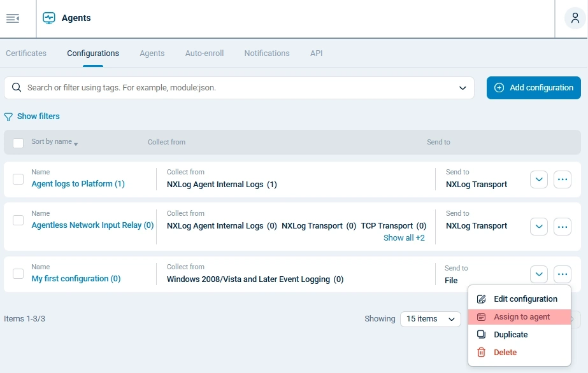Switch to the Certificates tab
588x373 pixels.
(x=25, y=53)
